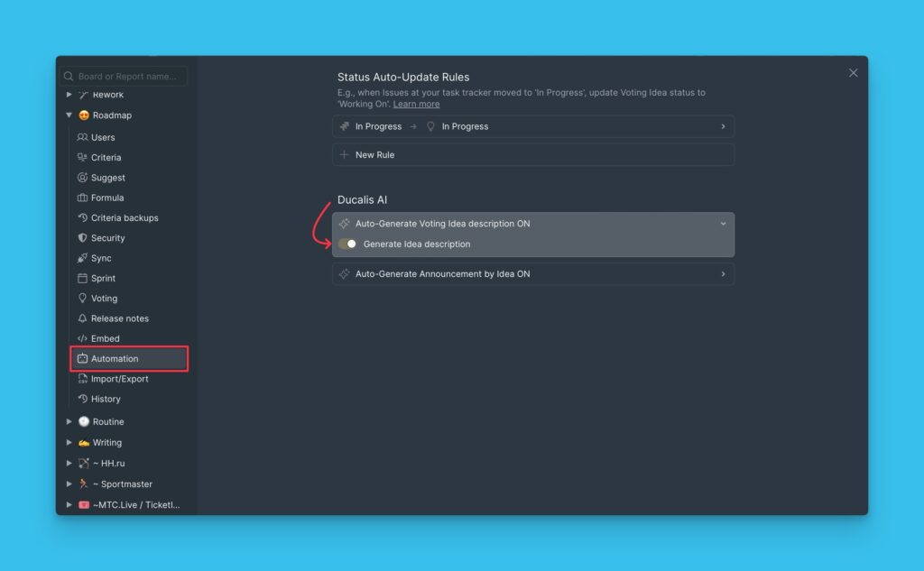Screen dimensions: 924x571
Task: Click the Embed code icon
Action: [82, 338]
